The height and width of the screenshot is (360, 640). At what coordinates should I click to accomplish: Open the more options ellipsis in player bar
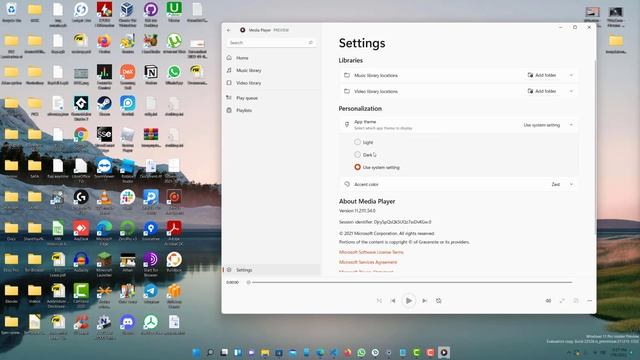click(x=589, y=301)
